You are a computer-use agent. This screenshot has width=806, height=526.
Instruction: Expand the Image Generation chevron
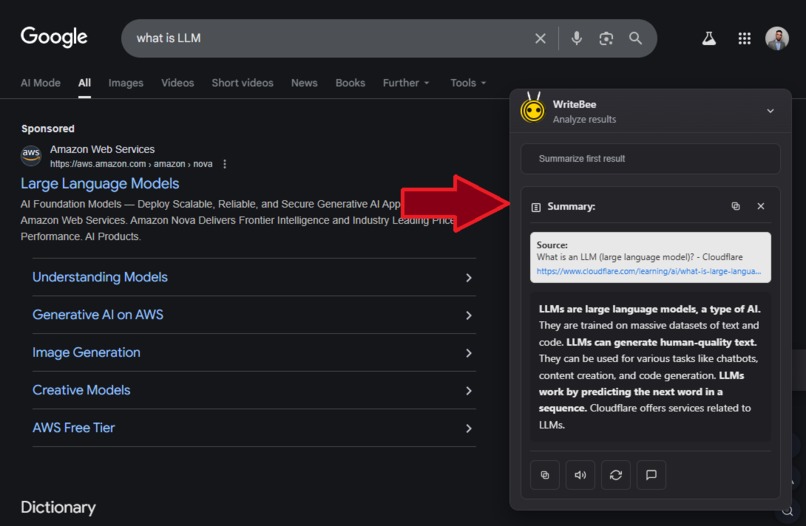tap(468, 353)
